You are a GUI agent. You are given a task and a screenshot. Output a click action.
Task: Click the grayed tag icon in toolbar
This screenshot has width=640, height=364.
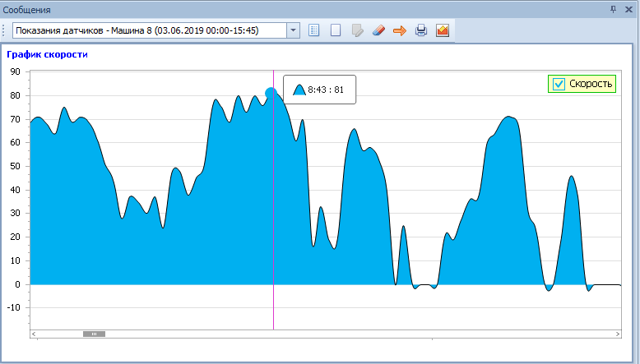(x=356, y=30)
